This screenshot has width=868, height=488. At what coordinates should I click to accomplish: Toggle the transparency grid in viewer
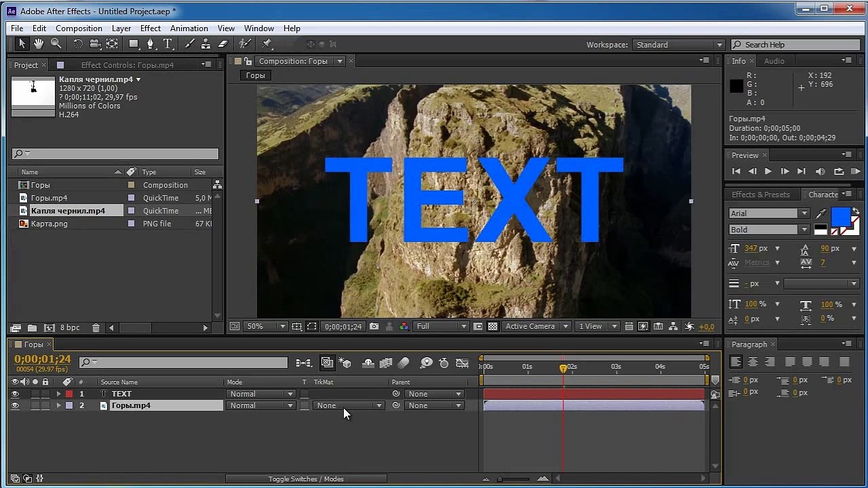click(493, 326)
